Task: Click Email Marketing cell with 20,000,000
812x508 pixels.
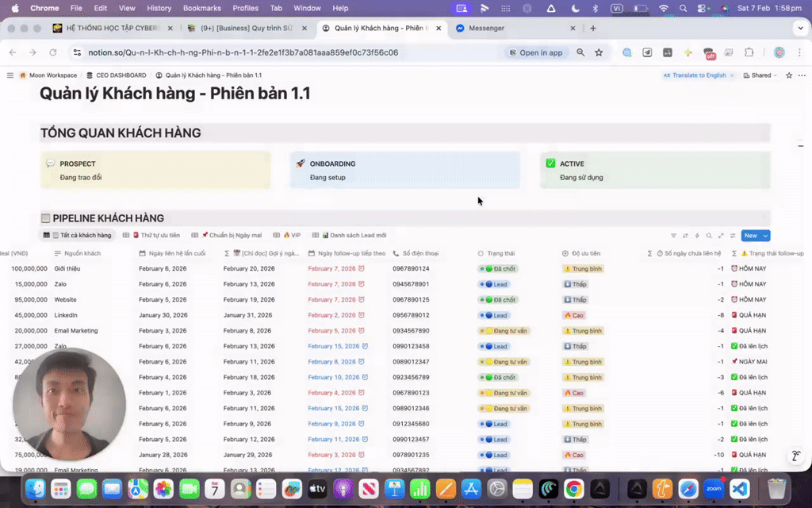Action: click(x=75, y=331)
